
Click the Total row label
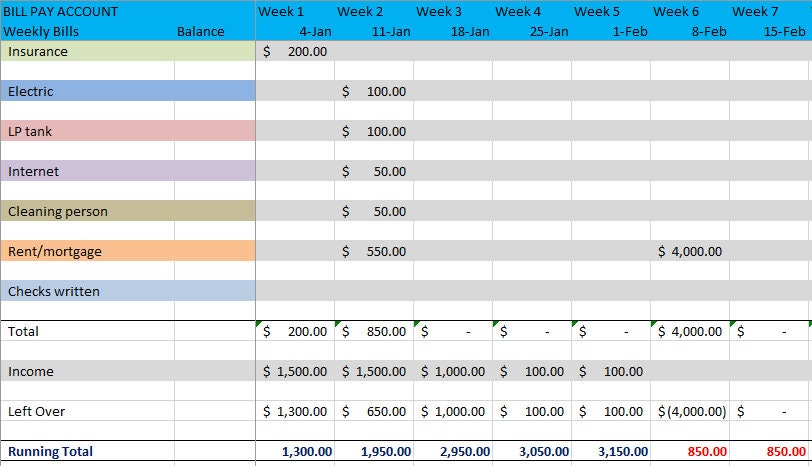23,331
